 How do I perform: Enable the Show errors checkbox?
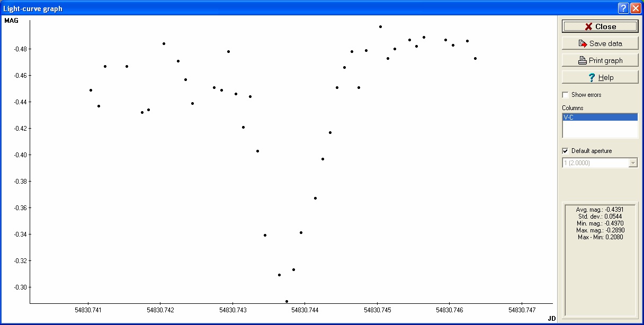(x=566, y=95)
